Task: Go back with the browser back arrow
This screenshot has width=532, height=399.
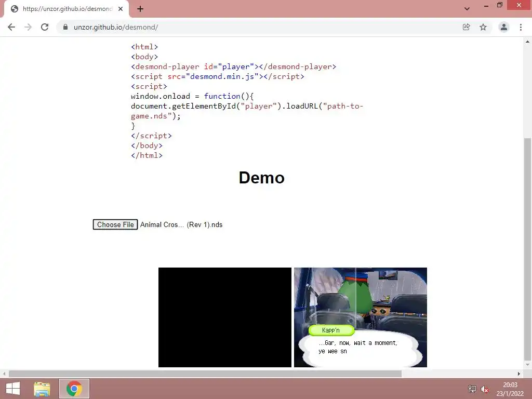Action: (x=11, y=27)
